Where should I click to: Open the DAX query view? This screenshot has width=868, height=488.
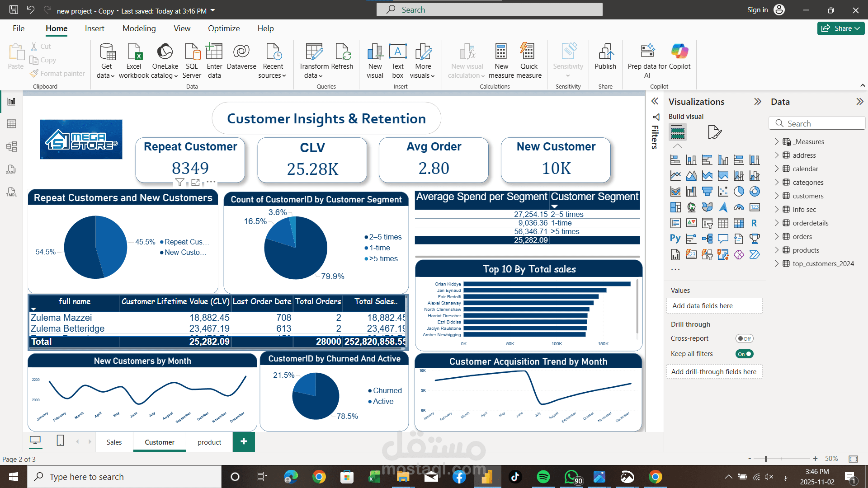pyautogui.click(x=11, y=169)
